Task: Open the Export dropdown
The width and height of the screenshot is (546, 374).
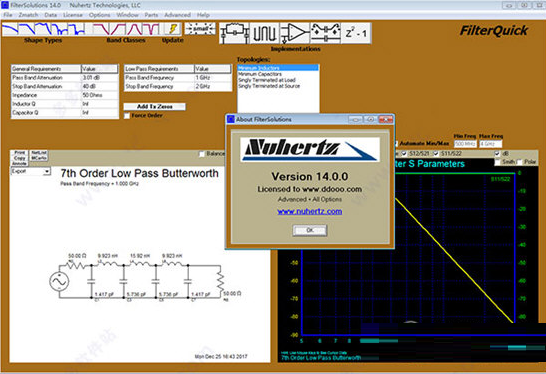Action: [31, 171]
